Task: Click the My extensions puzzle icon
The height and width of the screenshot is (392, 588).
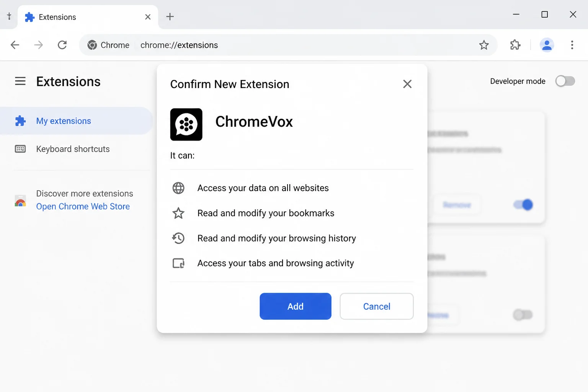Action: 20,121
